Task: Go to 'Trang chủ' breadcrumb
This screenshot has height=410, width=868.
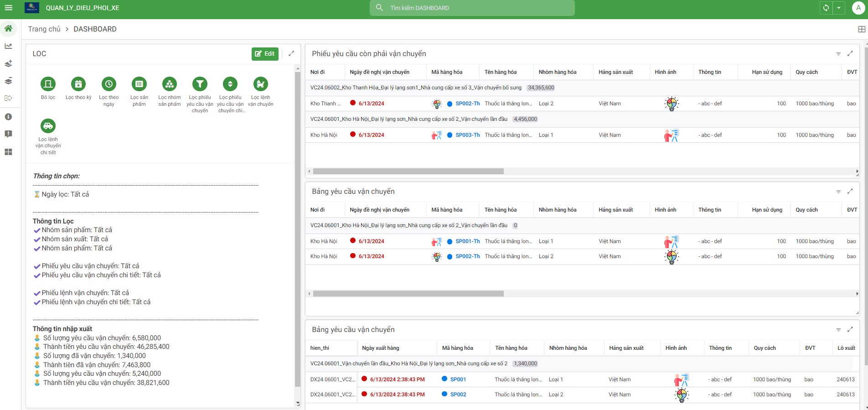Action: [x=44, y=29]
